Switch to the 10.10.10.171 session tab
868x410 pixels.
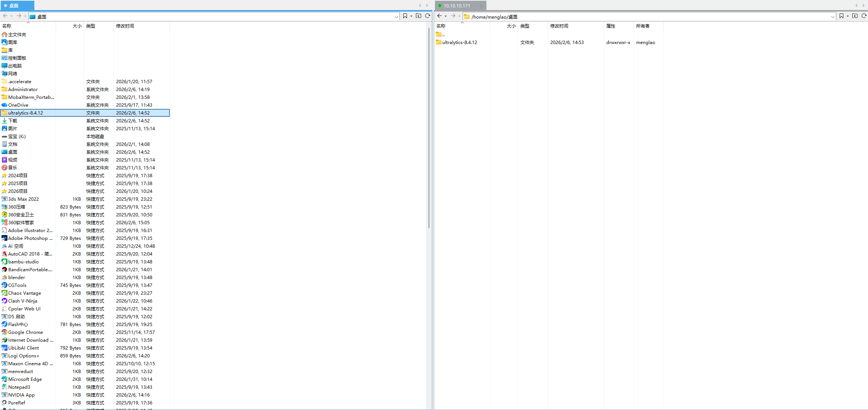[457, 6]
